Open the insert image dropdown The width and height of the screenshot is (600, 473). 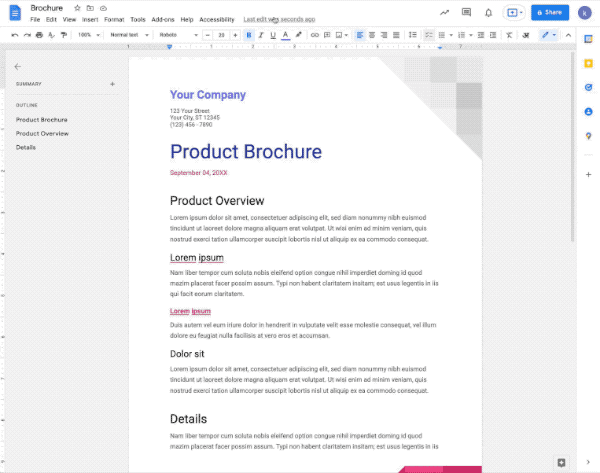342,35
